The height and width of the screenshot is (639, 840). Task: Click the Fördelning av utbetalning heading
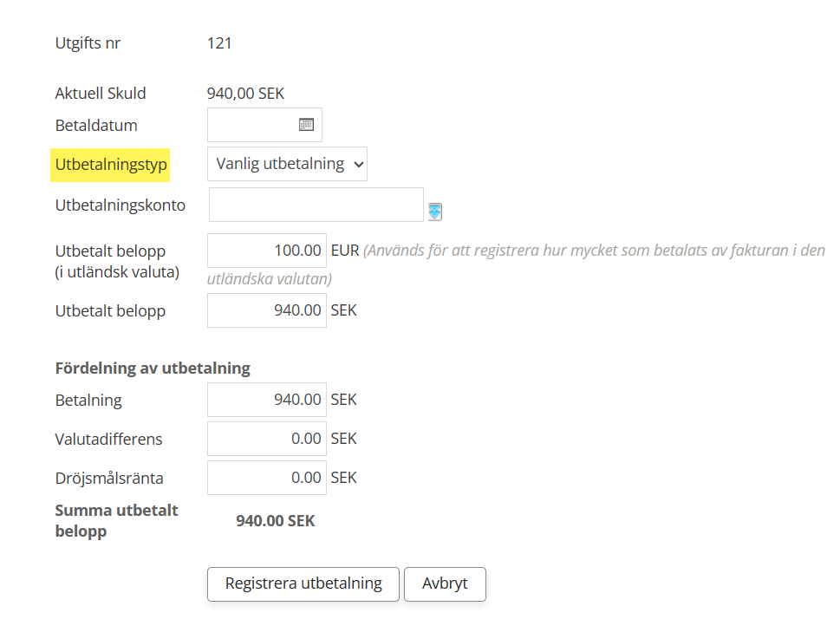point(153,368)
